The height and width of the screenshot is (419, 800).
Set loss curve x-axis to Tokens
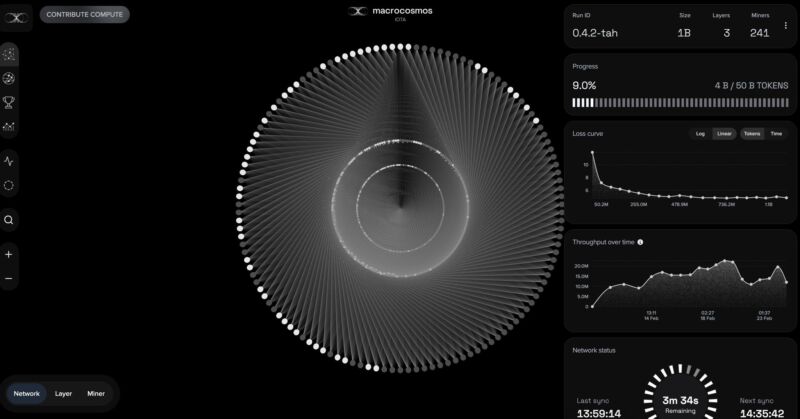point(752,133)
